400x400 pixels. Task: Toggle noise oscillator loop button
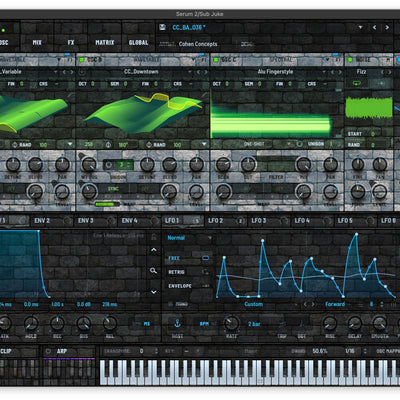click(x=358, y=84)
